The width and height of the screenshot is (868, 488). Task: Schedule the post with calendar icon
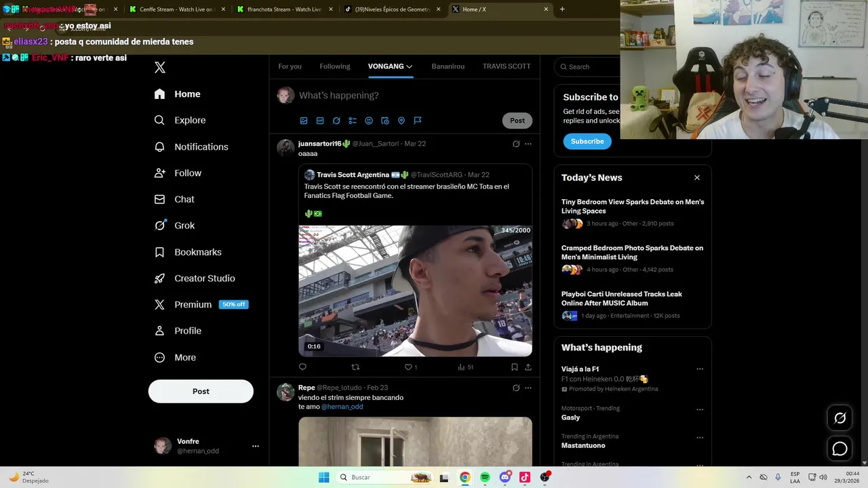click(385, 121)
